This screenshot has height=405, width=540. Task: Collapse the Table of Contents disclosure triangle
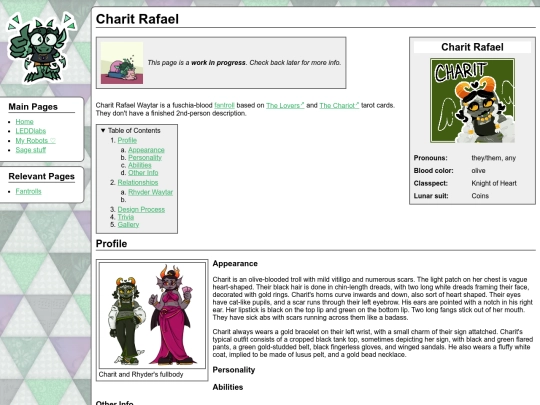pos(103,131)
